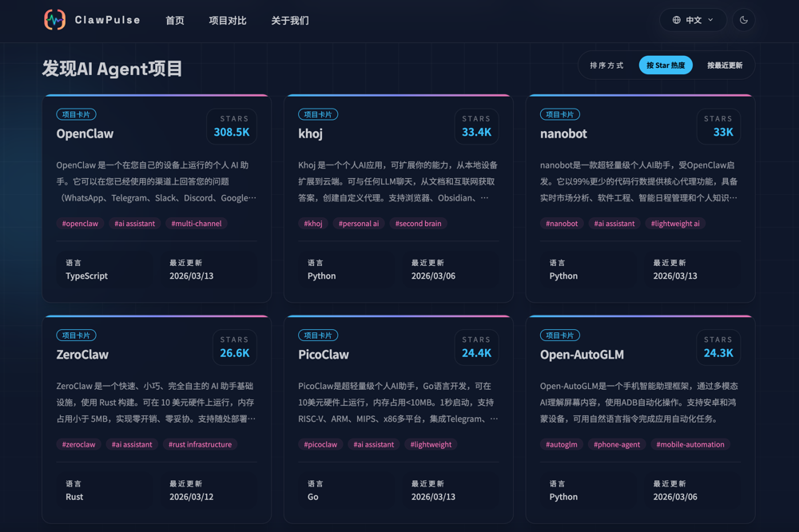Click the khoj 33.4K stars badge
Image resolution: width=799 pixels, height=532 pixels.
[x=476, y=126]
